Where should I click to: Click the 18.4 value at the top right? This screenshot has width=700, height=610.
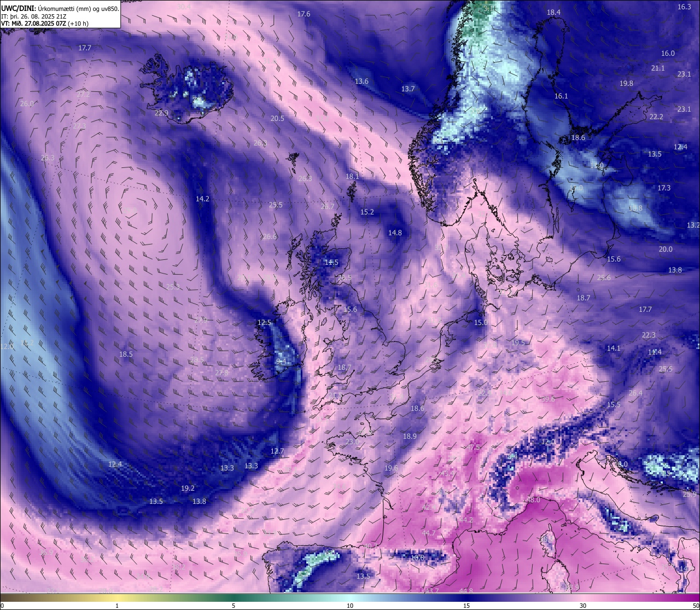553,13
